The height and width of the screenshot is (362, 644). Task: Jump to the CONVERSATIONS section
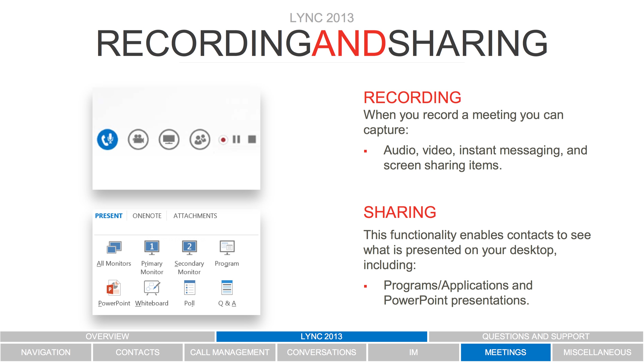tap(322, 352)
